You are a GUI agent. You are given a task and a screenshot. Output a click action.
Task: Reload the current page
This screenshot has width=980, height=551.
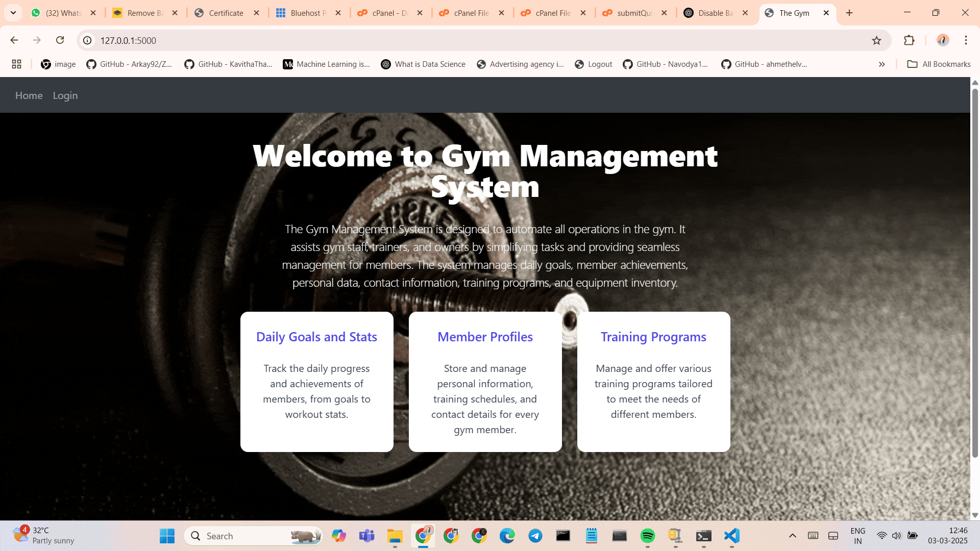tap(60, 40)
